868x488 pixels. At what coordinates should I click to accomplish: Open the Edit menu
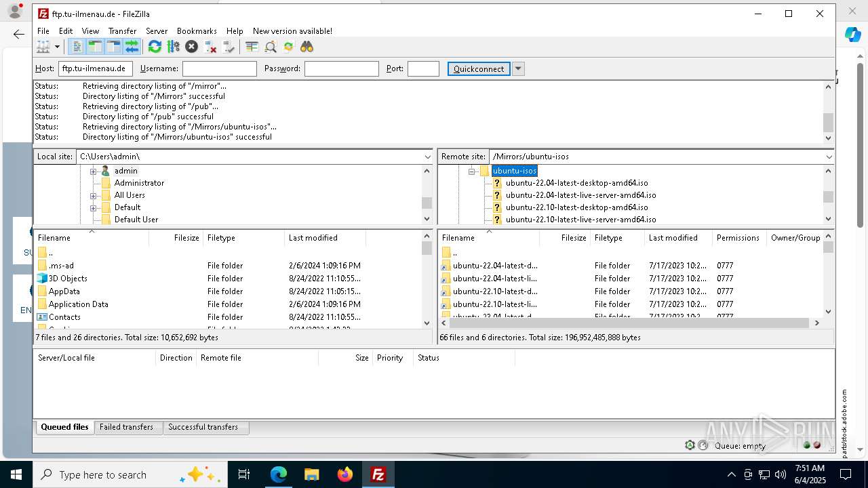(x=66, y=31)
